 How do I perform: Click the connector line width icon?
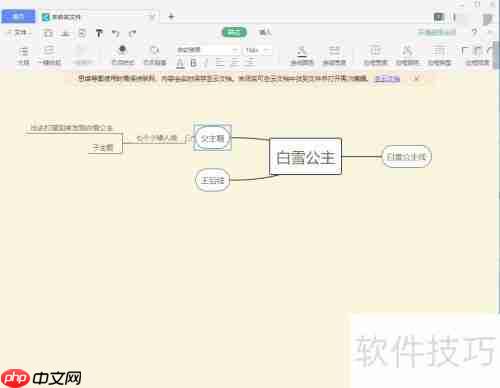[334, 55]
